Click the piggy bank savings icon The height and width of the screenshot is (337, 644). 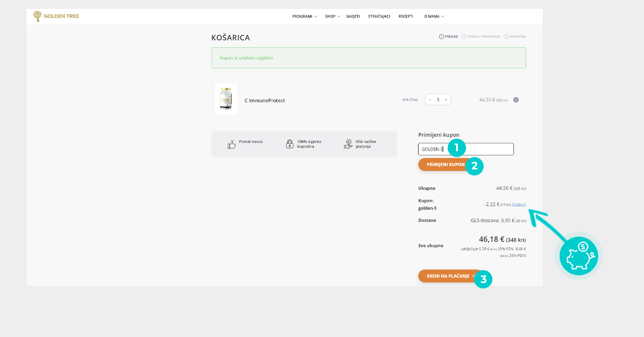click(x=578, y=256)
